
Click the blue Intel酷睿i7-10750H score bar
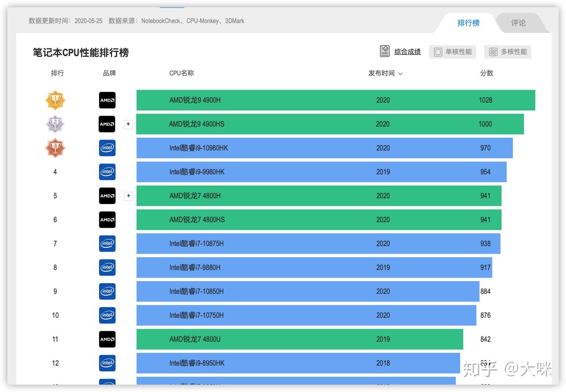coord(306,315)
